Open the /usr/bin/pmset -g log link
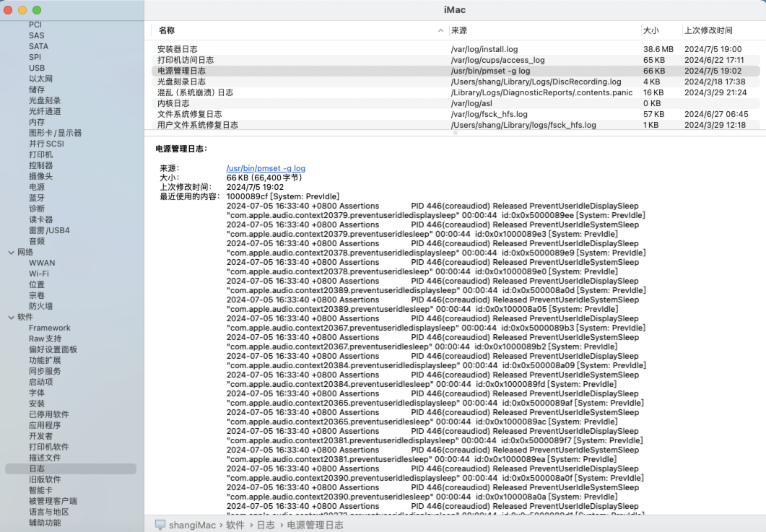 (x=266, y=168)
